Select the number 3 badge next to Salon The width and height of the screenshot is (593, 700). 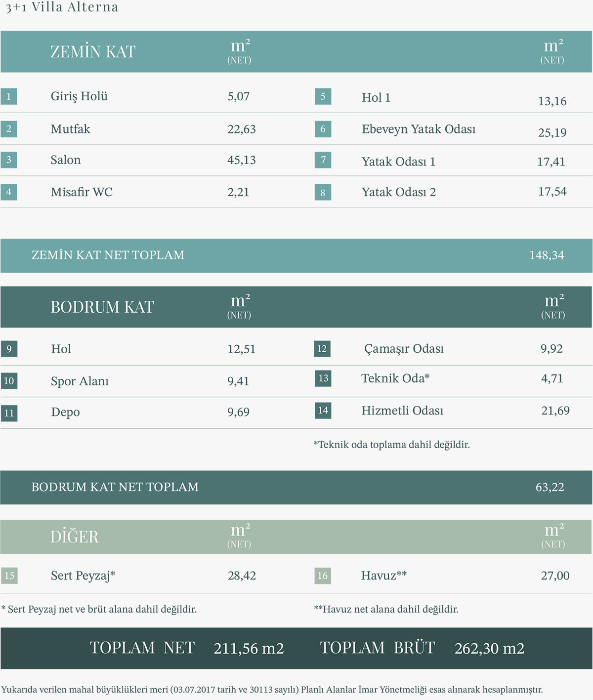(9, 160)
